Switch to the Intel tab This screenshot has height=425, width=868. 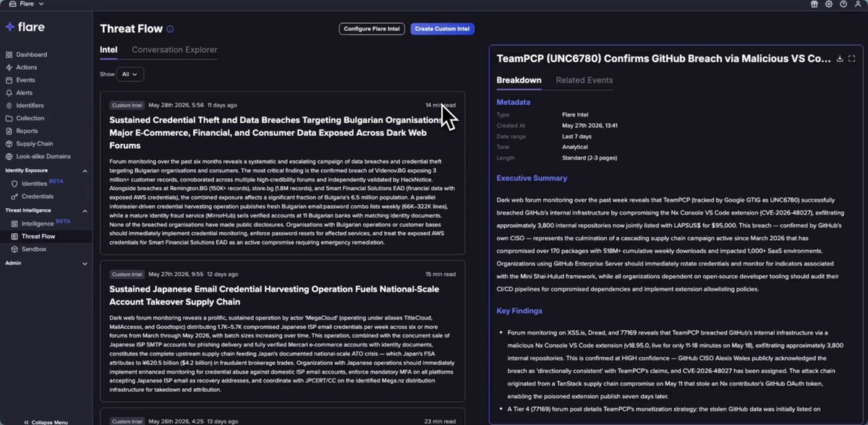[109, 50]
